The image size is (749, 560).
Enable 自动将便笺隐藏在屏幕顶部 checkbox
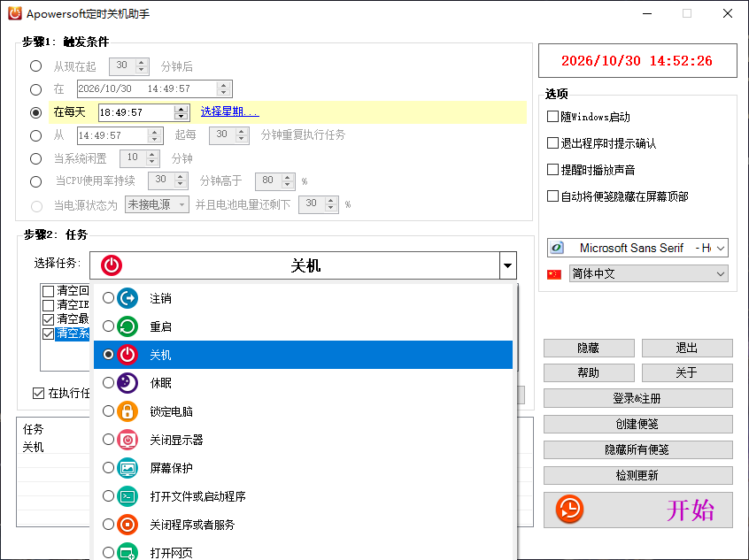click(x=552, y=196)
